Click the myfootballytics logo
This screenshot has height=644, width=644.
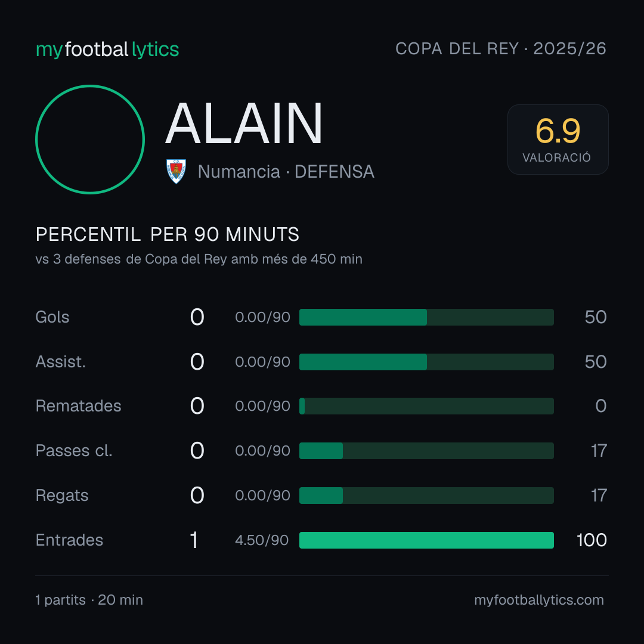107,49
